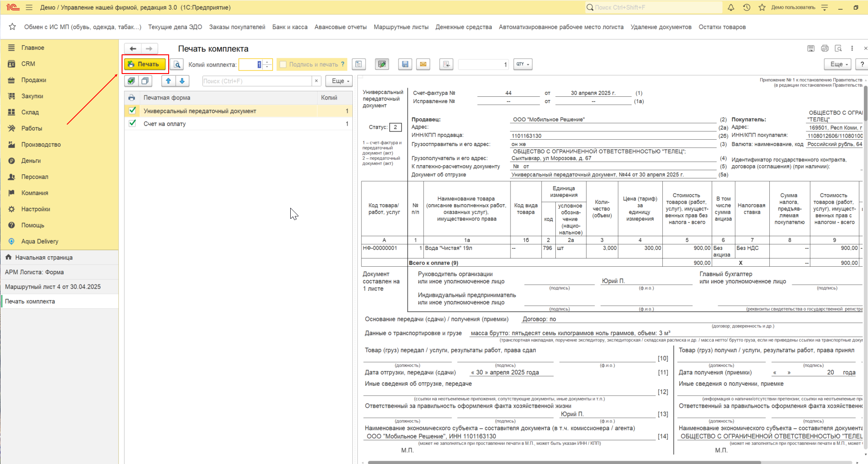Image resolution: width=868 pixels, height=464 pixels.
Task: Go forward with the right arrow navigation button
Action: (x=149, y=48)
